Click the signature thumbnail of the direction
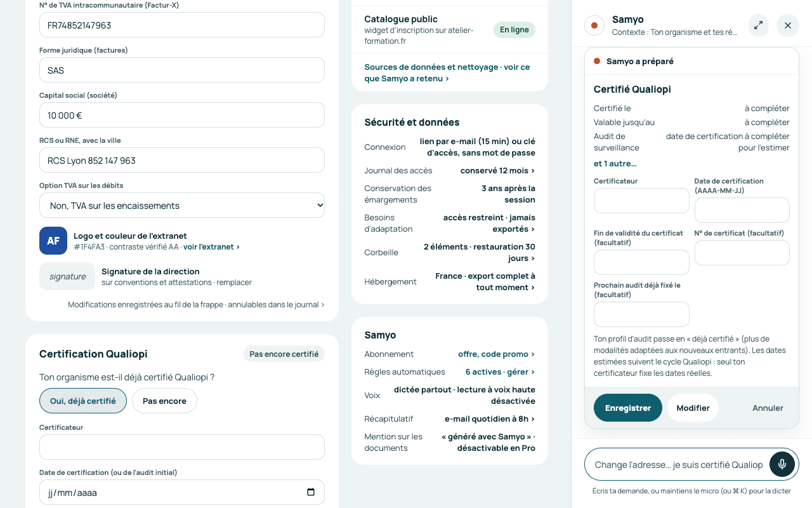 [x=67, y=276]
